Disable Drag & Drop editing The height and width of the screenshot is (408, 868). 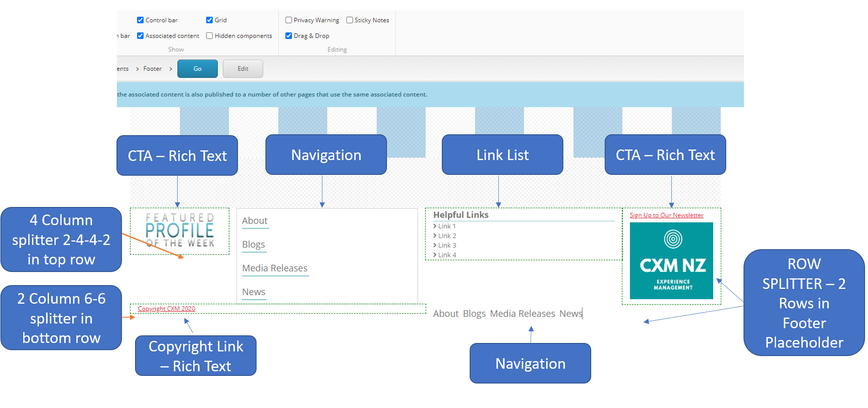pyautogui.click(x=289, y=35)
